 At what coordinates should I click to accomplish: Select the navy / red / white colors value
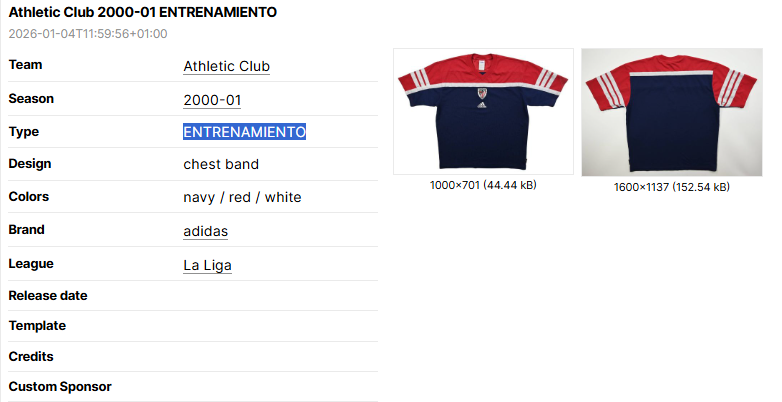click(242, 198)
